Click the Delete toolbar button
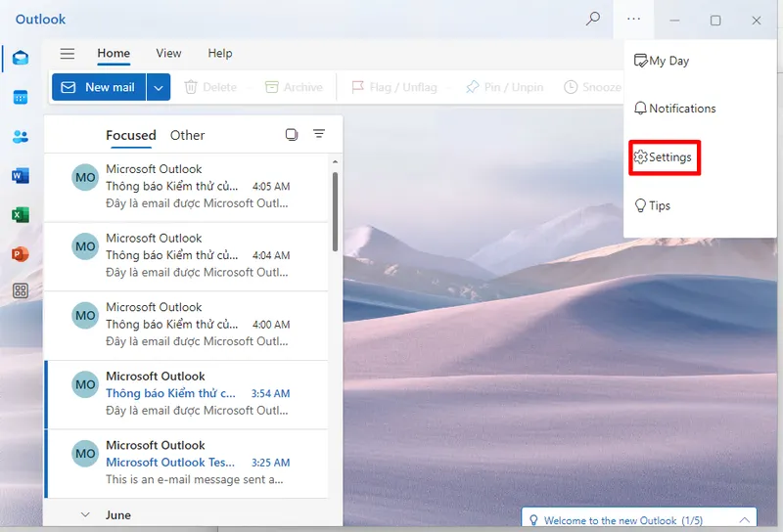 click(210, 87)
